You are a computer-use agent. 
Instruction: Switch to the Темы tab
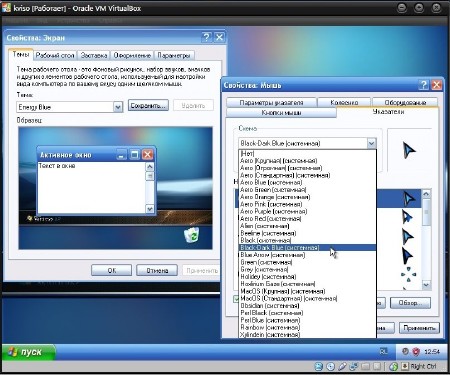[x=21, y=54]
